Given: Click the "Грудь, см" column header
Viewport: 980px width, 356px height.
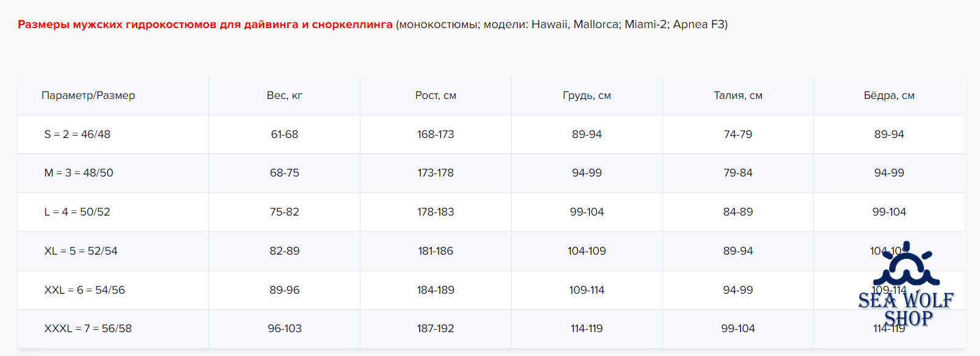Looking at the screenshot, I should click(x=587, y=95).
